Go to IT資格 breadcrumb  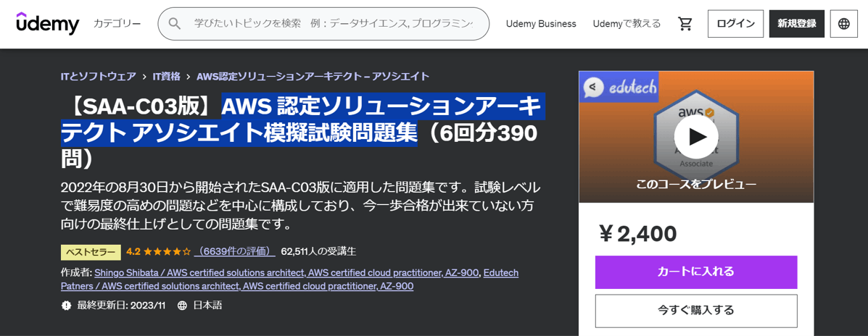(x=166, y=76)
